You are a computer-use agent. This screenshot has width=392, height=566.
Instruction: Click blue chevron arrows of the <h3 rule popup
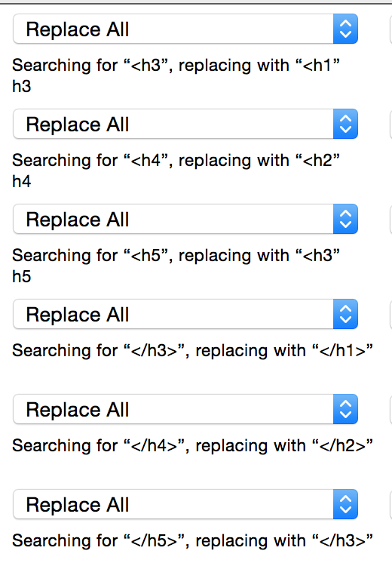(x=345, y=29)
